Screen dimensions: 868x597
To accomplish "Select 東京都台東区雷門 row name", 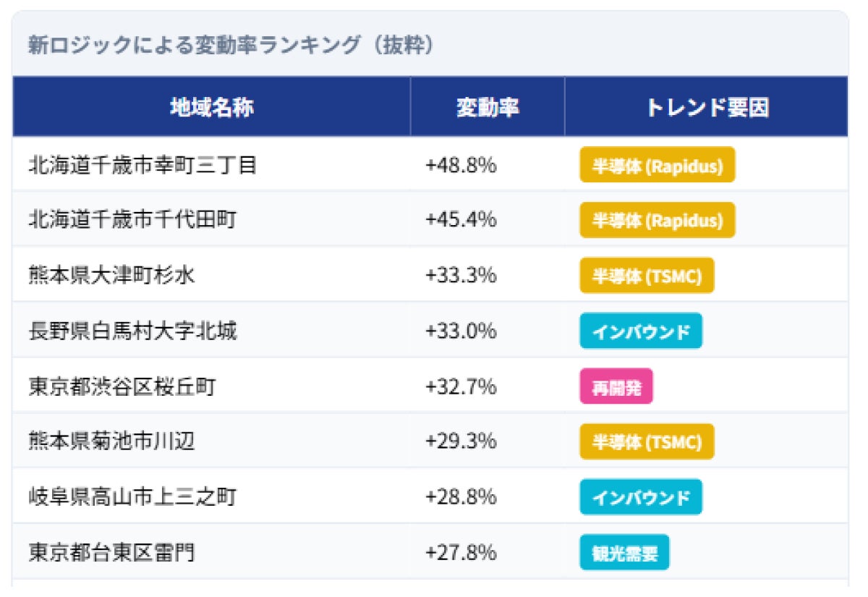I will pos(111,553).
